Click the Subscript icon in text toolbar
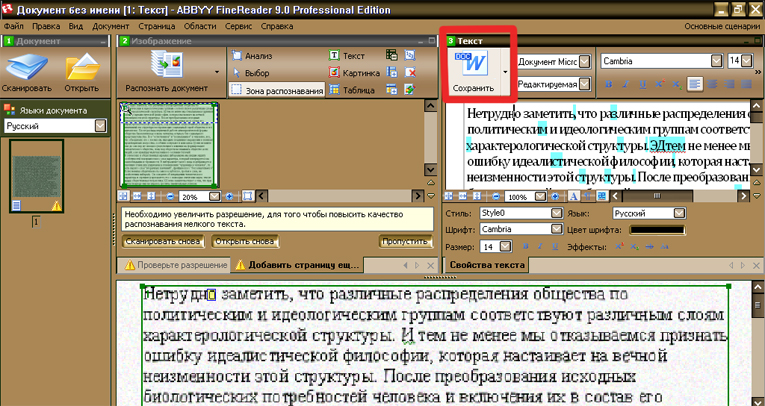 (677, 84)
